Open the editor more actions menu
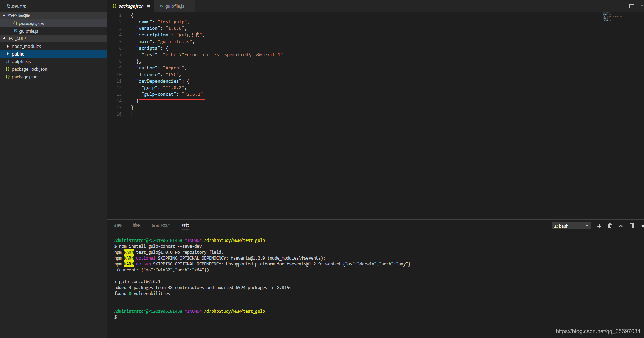 (642, 6)
